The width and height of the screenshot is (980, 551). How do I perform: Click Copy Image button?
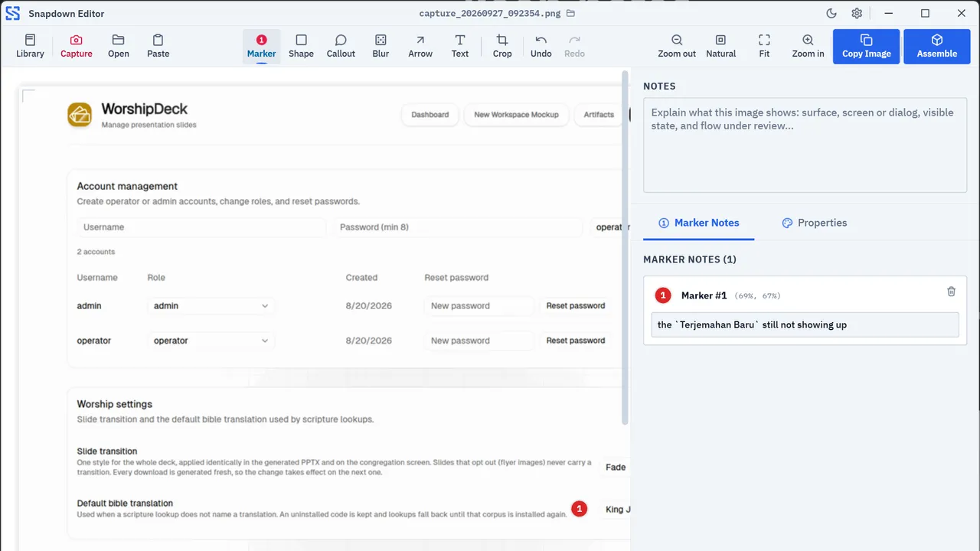point(866,46)
